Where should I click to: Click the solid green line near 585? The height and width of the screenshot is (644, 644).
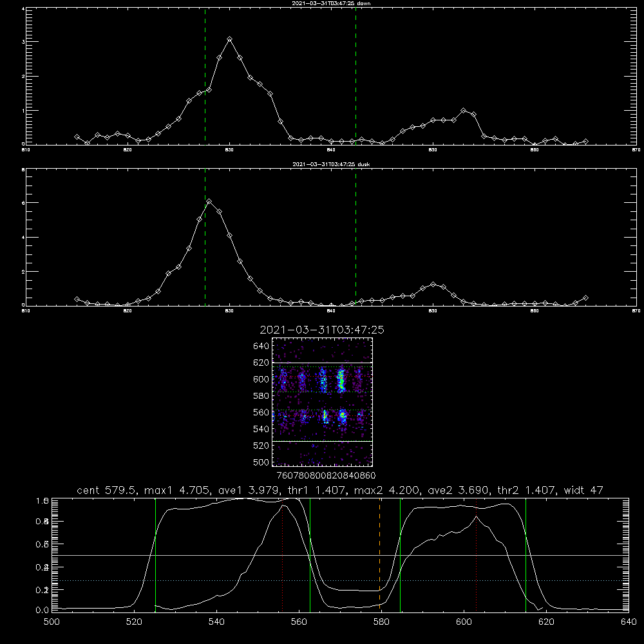click(x=400, y=554)
